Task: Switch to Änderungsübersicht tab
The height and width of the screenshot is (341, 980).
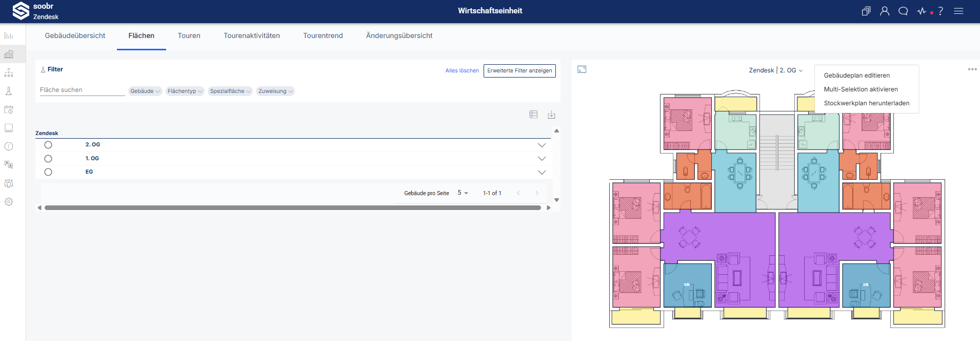Action: 399,35
